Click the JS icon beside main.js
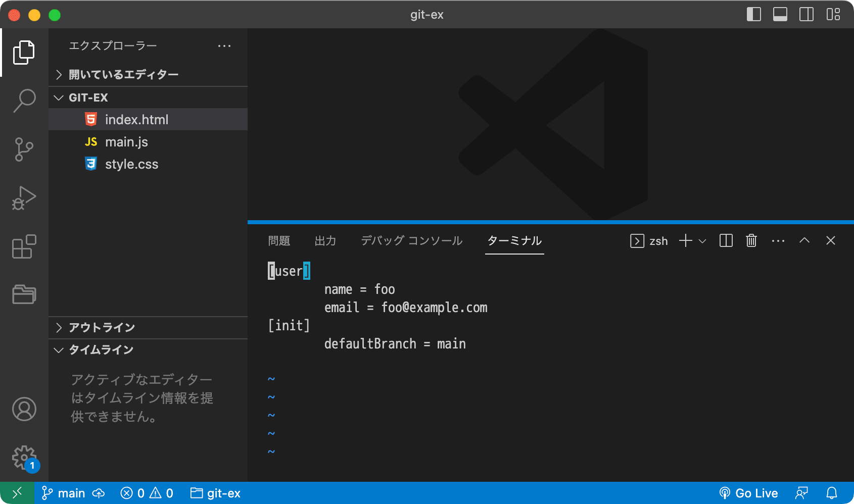This screenshot has width=854, height=504. click(91, 142)
